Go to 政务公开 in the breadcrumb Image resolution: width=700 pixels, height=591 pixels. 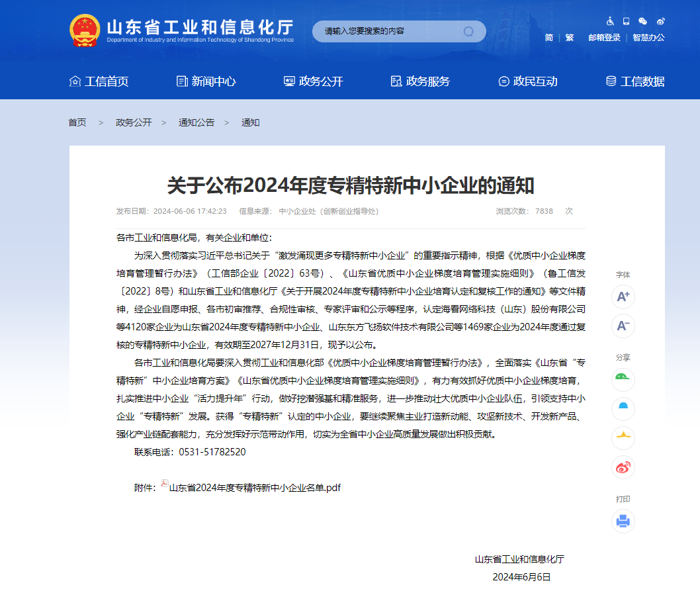(134, 122)
